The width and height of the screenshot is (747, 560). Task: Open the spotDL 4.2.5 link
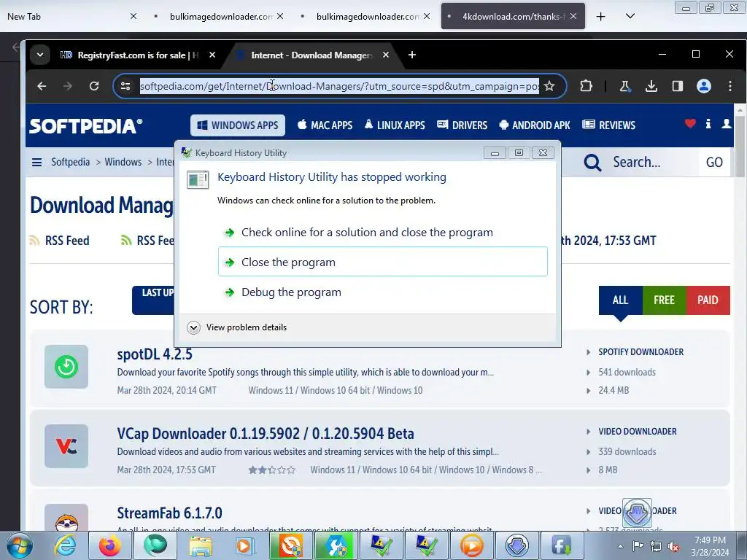[x=155, y=355]
